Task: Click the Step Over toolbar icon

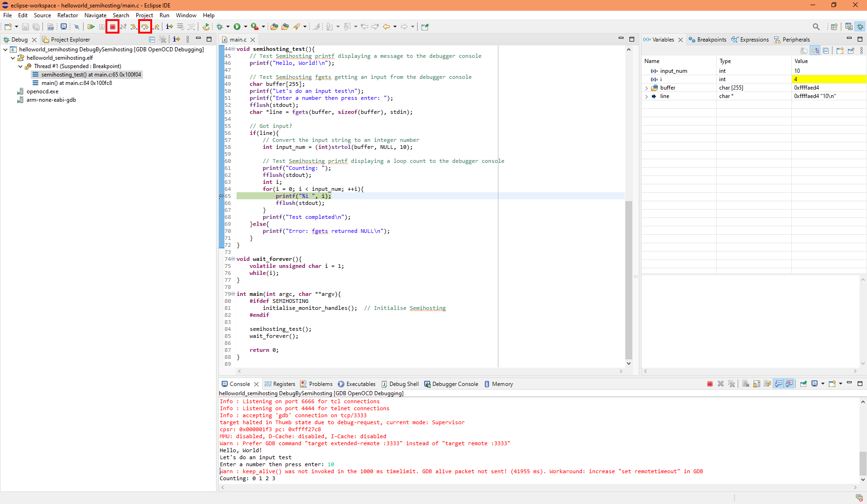Action: click(145, 27)
